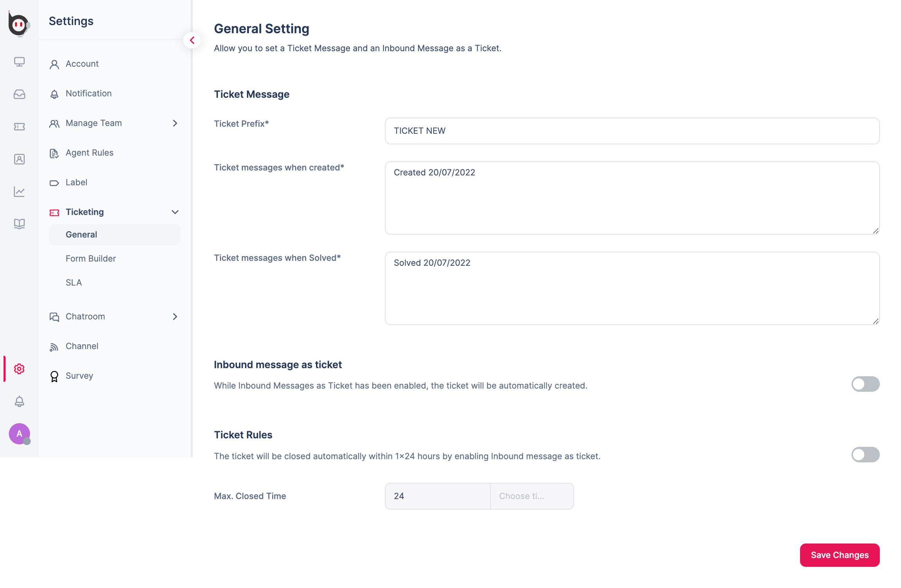Enable Inbound message as ticket toggle
This screenshot has height=588, width=901.
point(865,384)
